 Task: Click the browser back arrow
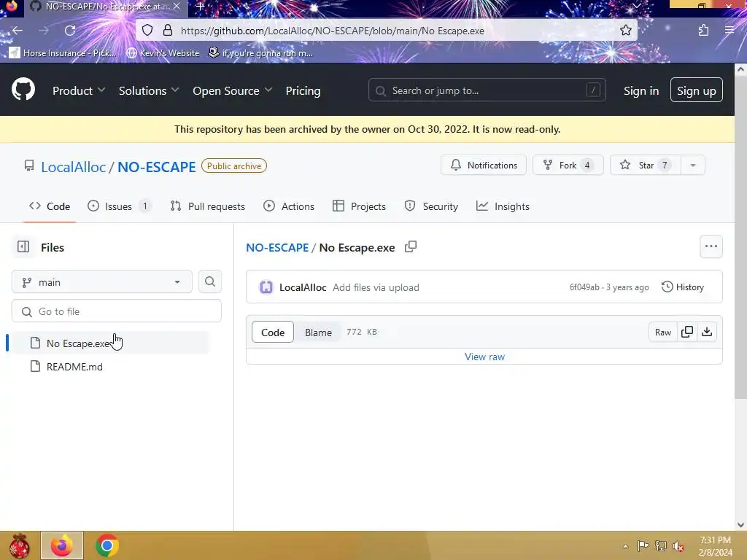tap(18, 31)
